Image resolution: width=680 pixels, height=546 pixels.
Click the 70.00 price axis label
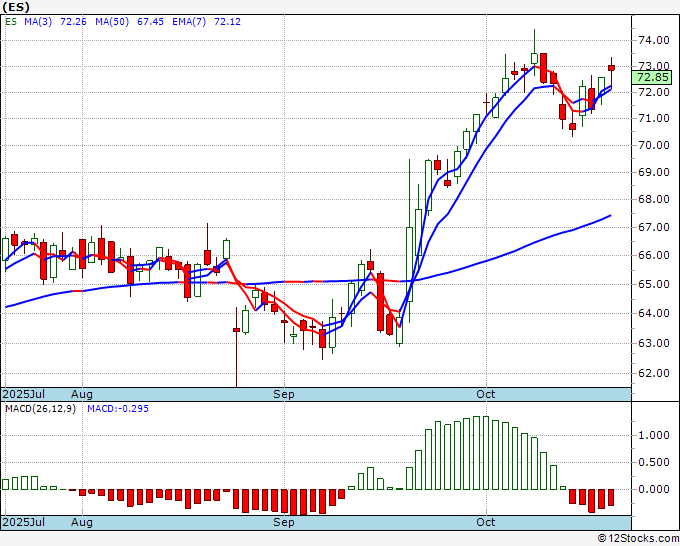click(x=654, y=145)
